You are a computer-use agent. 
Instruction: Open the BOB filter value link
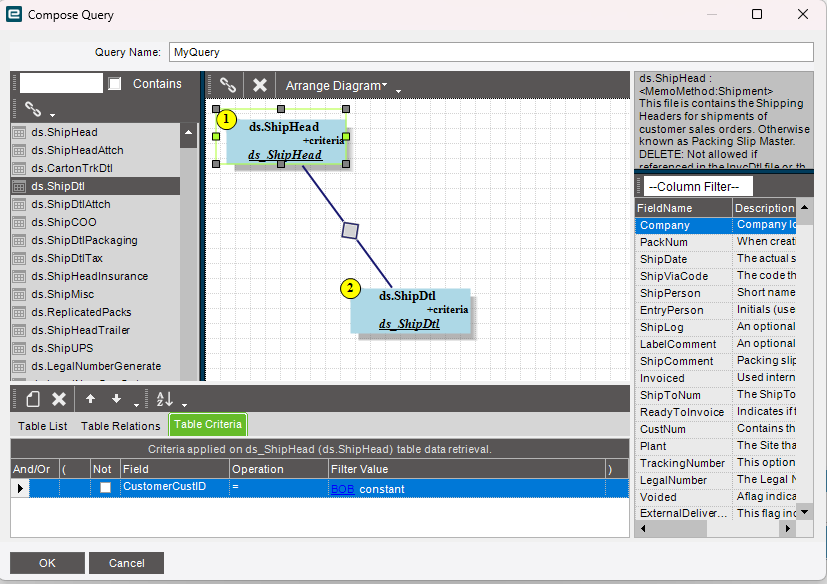342,488
